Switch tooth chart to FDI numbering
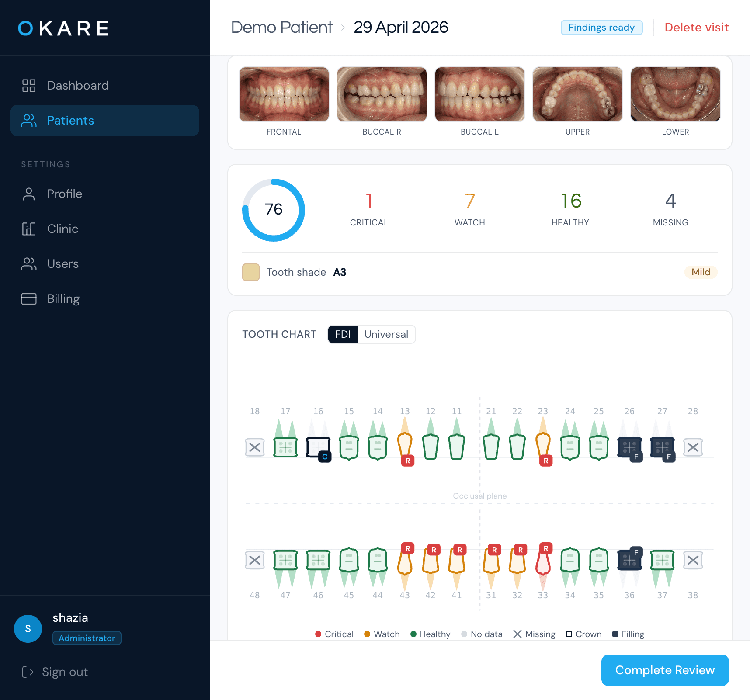Viewport: 750px width, 700px height. pos(343,334)
